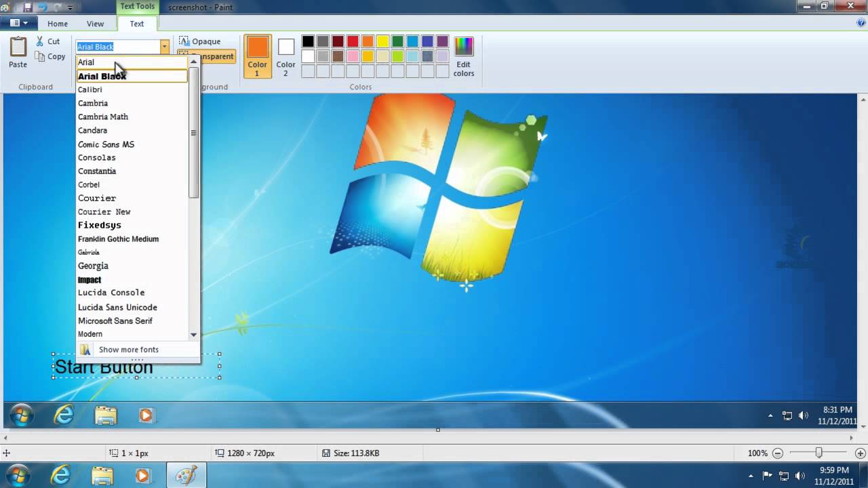Pick Constantia from the font list

click(132, 171)
